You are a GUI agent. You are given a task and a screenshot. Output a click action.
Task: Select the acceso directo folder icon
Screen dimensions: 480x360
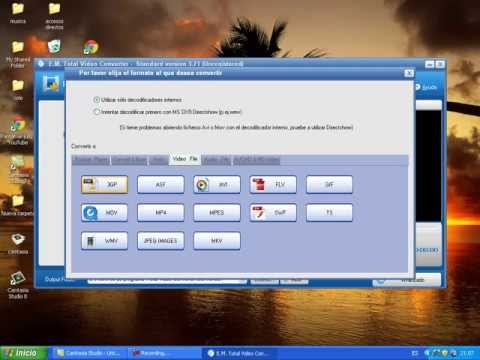[x=54, y=15]
